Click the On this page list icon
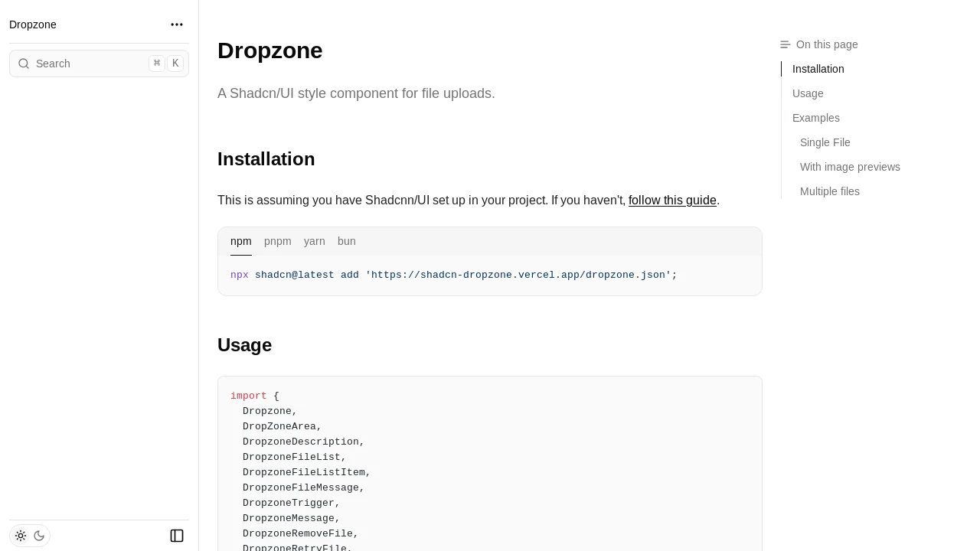Screen dimensions: 980x551 point(785,44)
